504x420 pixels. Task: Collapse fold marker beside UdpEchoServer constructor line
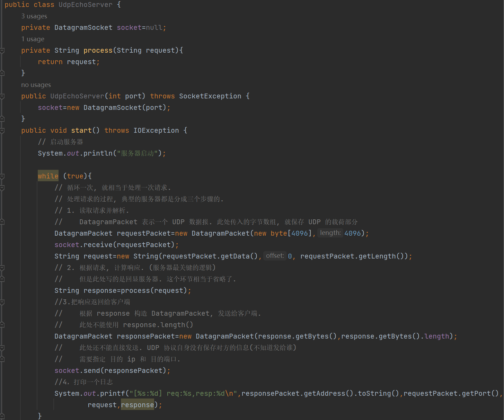point(2,96)
